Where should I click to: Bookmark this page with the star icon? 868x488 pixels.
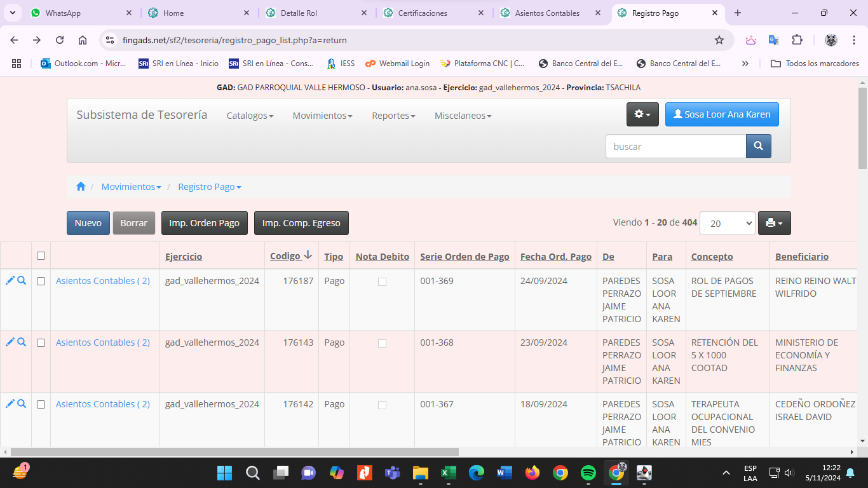[719, 40]
